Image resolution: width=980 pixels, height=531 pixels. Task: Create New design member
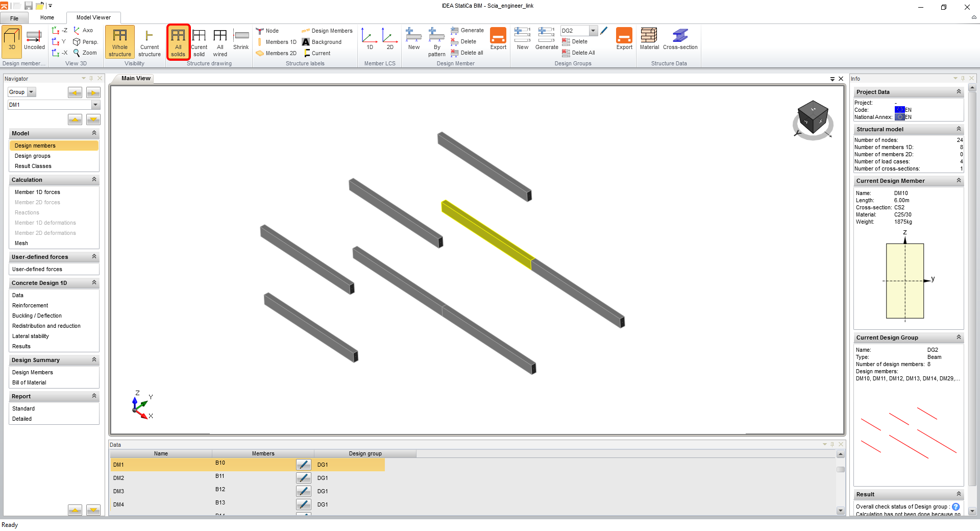414,39
